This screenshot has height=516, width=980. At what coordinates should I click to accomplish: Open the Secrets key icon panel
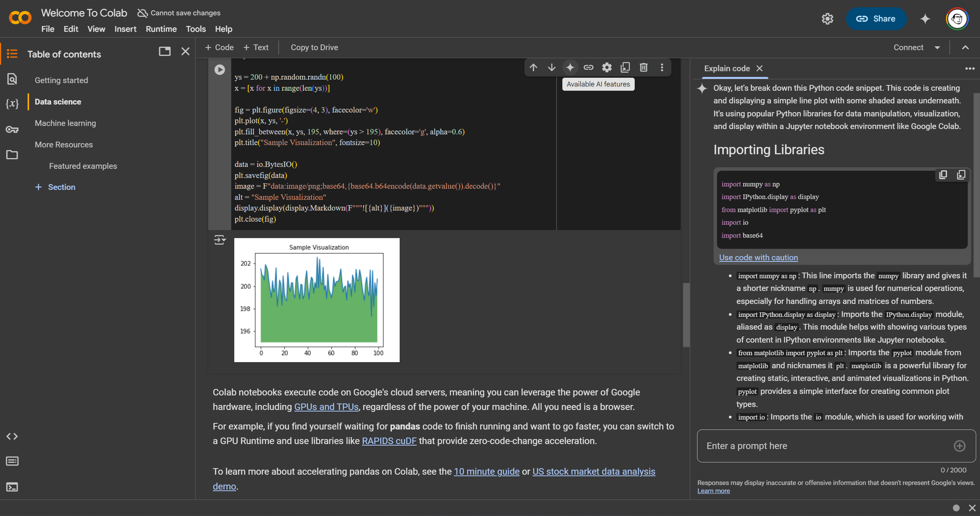click(x=12, y=129)
